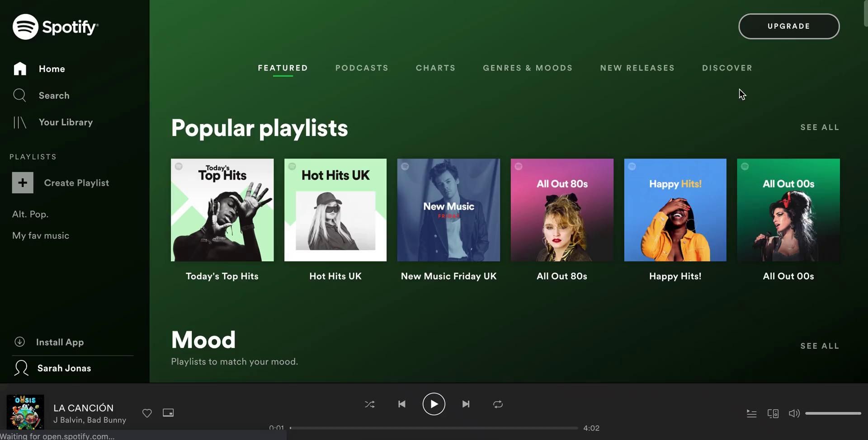The image size is (868, 440).
Task: Open the play queue icon
Action: (x=751, y=413)
